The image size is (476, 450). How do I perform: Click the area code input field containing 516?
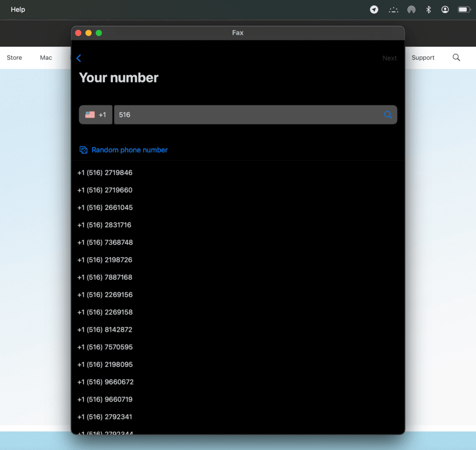pyautogui.click(x=246, y=115)
